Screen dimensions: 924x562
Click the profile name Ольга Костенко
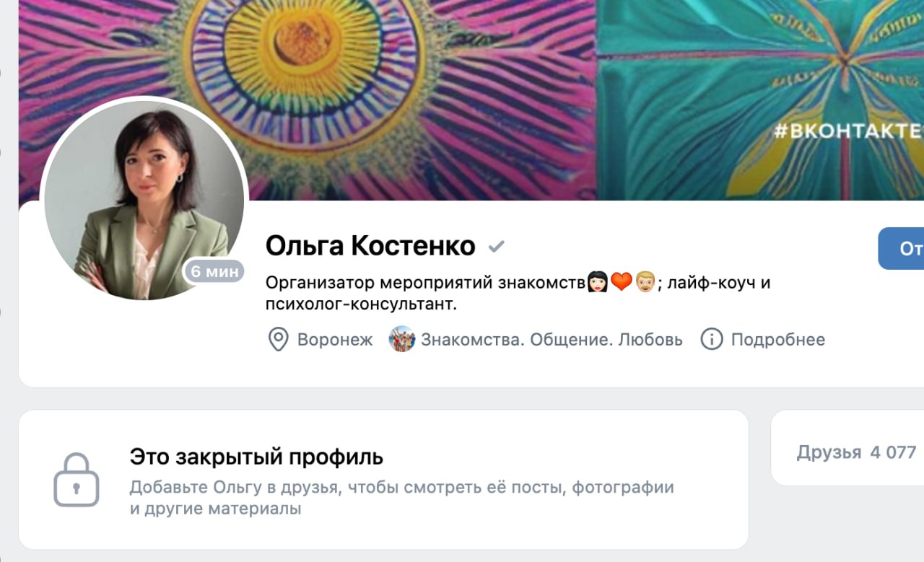click(370, 247)
